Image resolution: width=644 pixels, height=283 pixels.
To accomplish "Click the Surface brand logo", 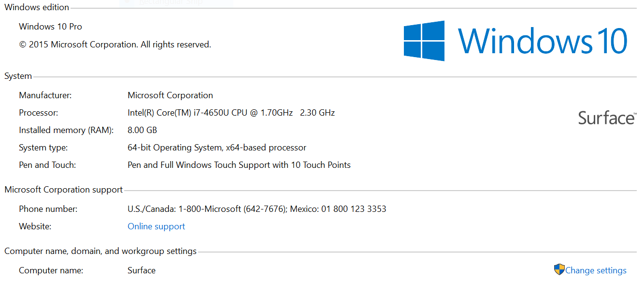I will pos(607,118).
